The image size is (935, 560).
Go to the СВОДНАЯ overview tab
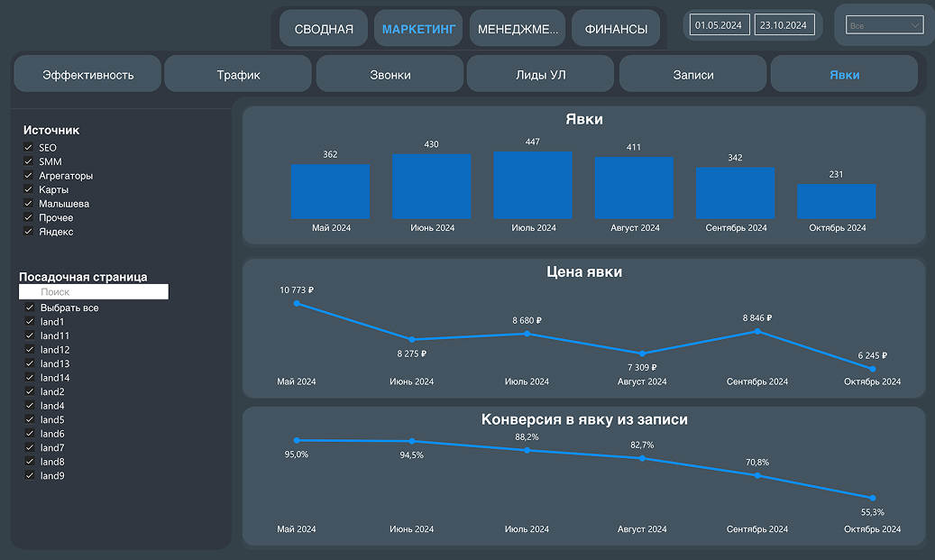324,29
